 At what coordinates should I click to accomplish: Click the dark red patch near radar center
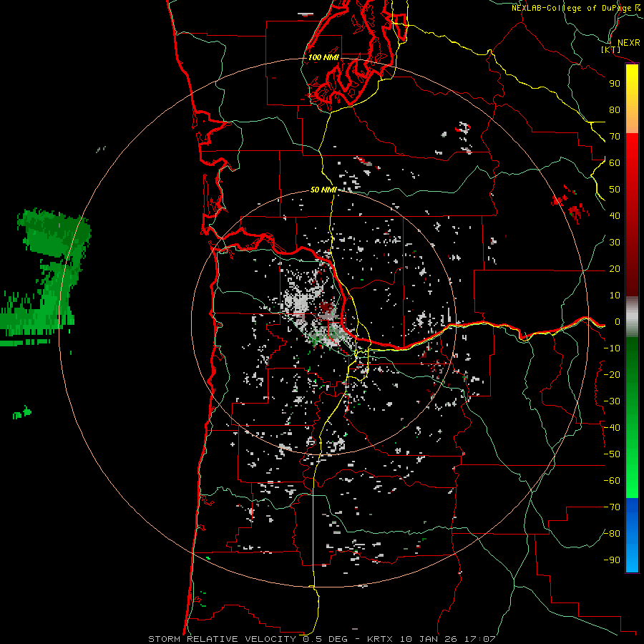click(327, 308)
